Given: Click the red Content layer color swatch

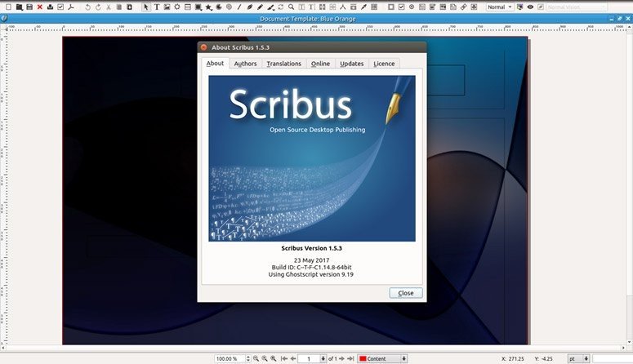Looking at the screenshot, I should coord(363,358).
